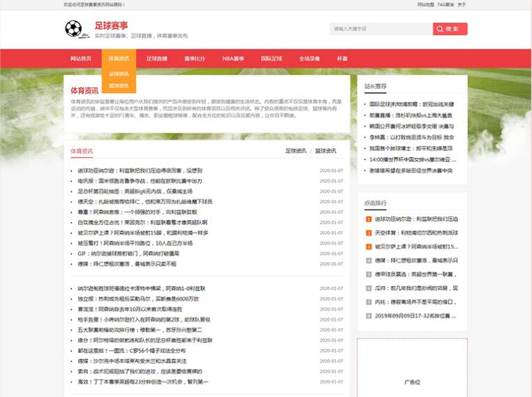Viewport: 532px width, 397px height.
Task: Open the NBA赛事 nav item
Action: pos(233,59)
